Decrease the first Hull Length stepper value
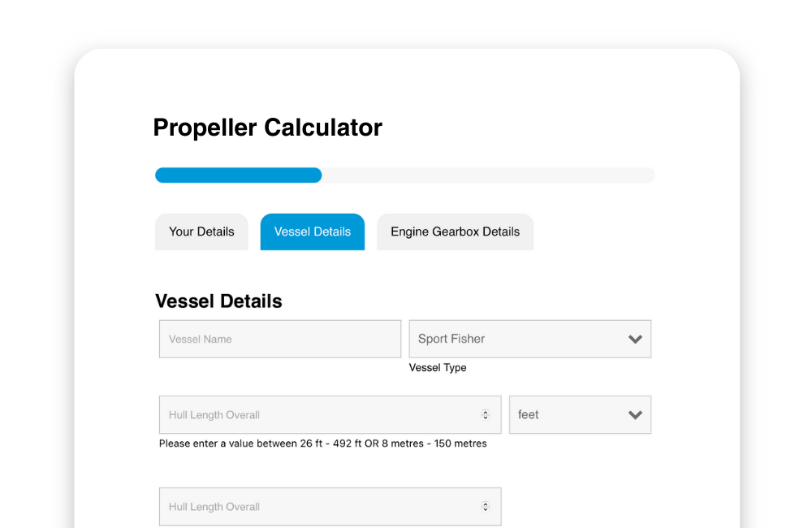 (x=486, y=418)
